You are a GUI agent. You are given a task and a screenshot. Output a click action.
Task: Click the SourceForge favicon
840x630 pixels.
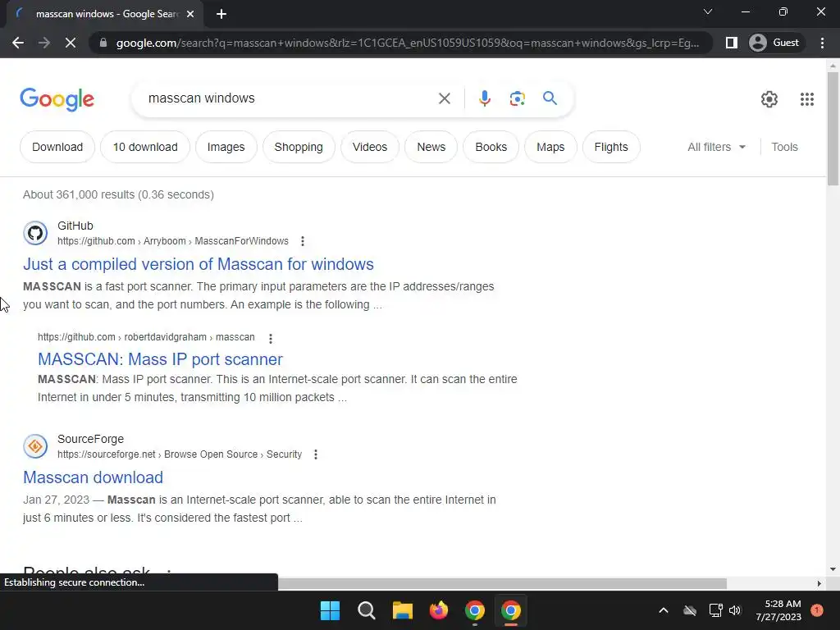35,446
